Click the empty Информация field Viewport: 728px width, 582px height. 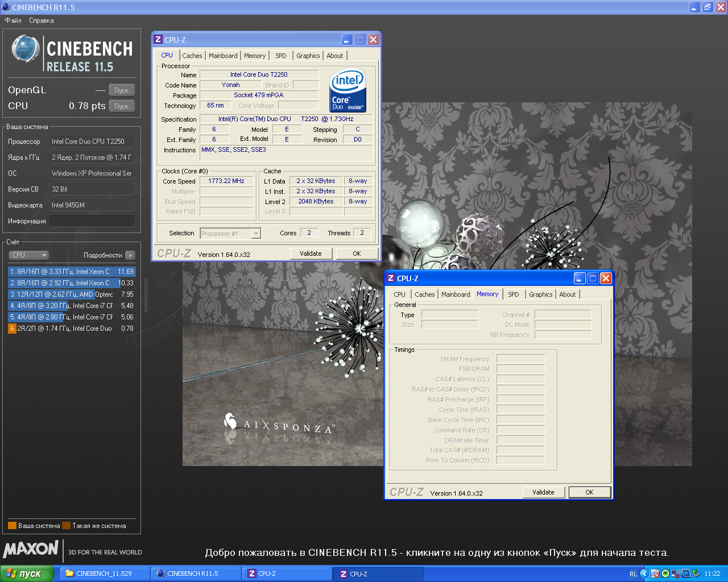92,221
